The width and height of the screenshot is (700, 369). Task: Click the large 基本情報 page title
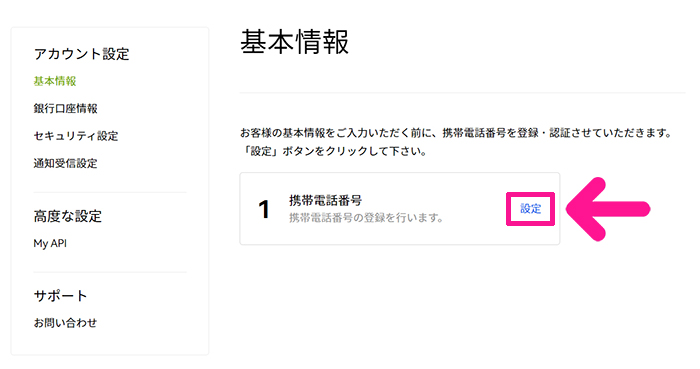295,42
